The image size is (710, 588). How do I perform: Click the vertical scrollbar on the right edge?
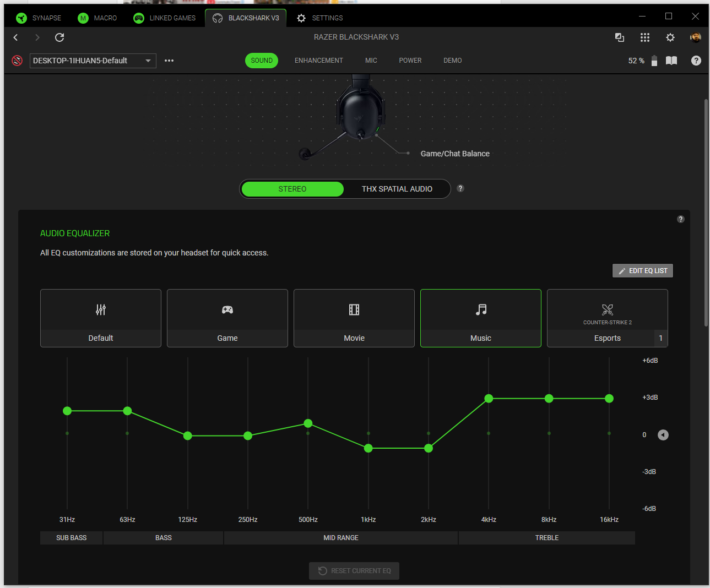pos(706,213)
